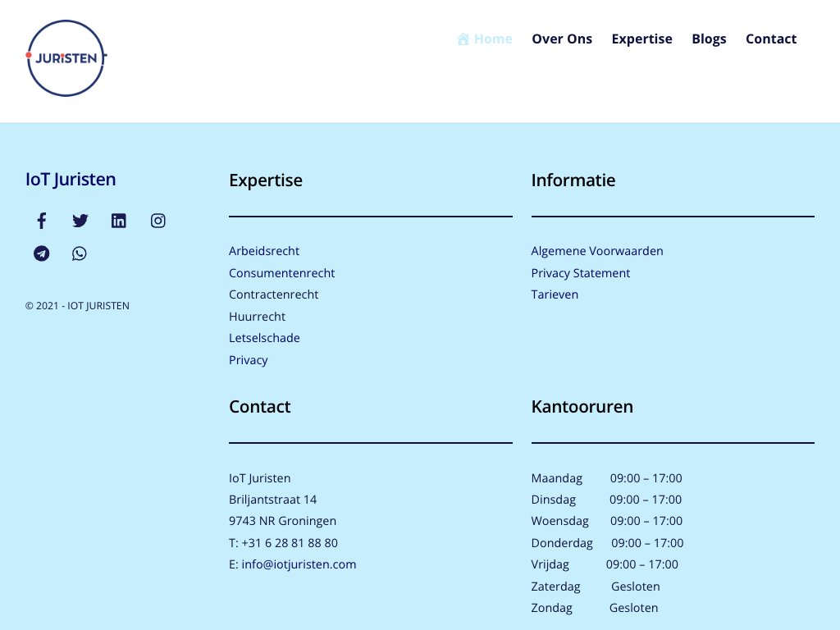Image resolution: width=840 pixels, height=630 pixels.
Task: Go to the Expertise menu item
Action: 641,39
